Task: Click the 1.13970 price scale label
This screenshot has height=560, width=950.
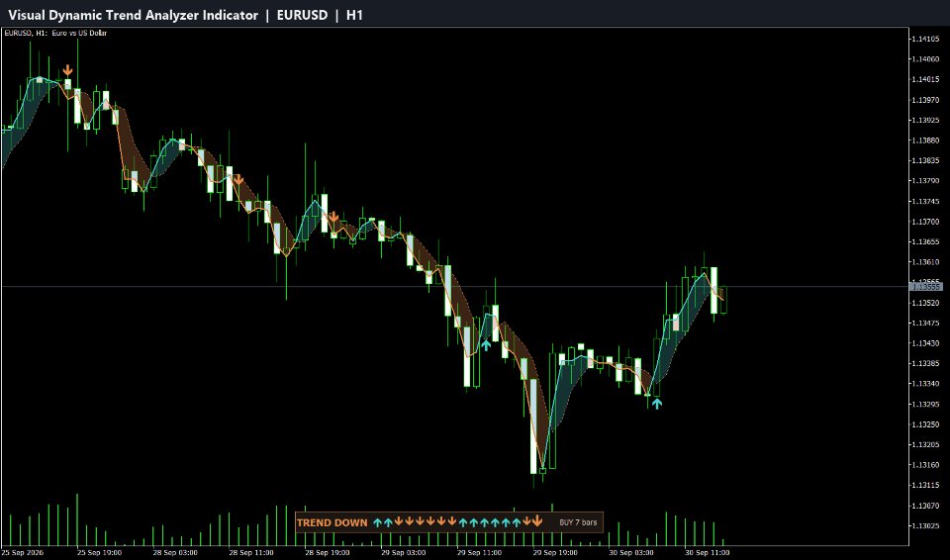Action: point(927,100)
